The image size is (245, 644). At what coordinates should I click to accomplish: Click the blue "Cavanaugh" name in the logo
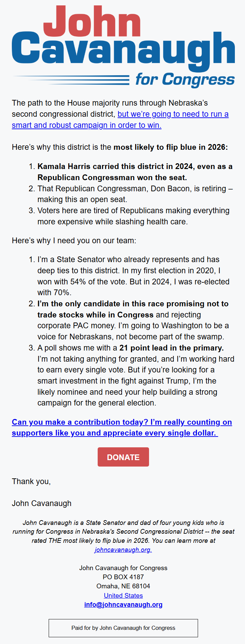pyautogui.click(x=123, y=51)
